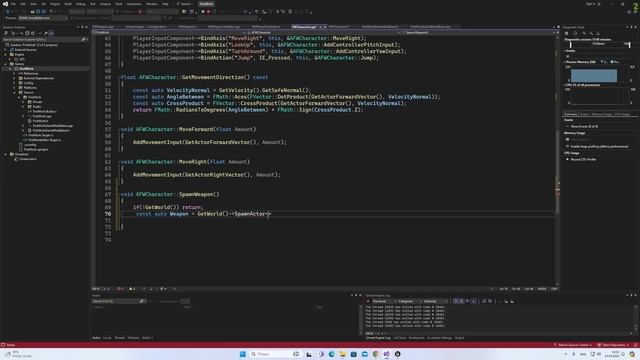Open the SpawnWeapon member navigation dropdown

(x=478, y=32)
